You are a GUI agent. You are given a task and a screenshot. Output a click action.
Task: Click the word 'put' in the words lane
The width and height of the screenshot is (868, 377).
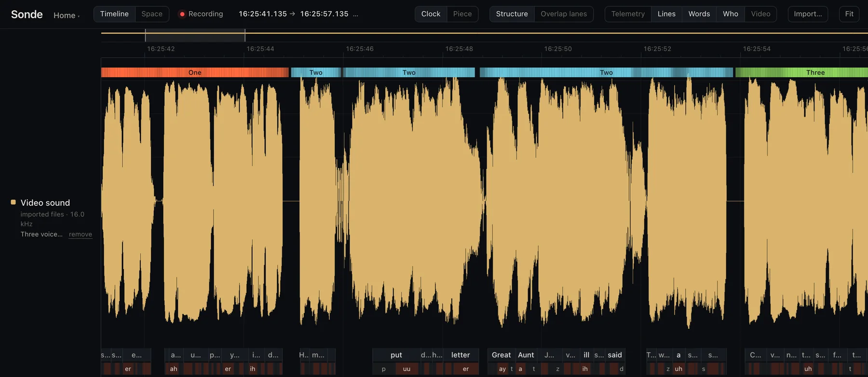pos(396,355)
